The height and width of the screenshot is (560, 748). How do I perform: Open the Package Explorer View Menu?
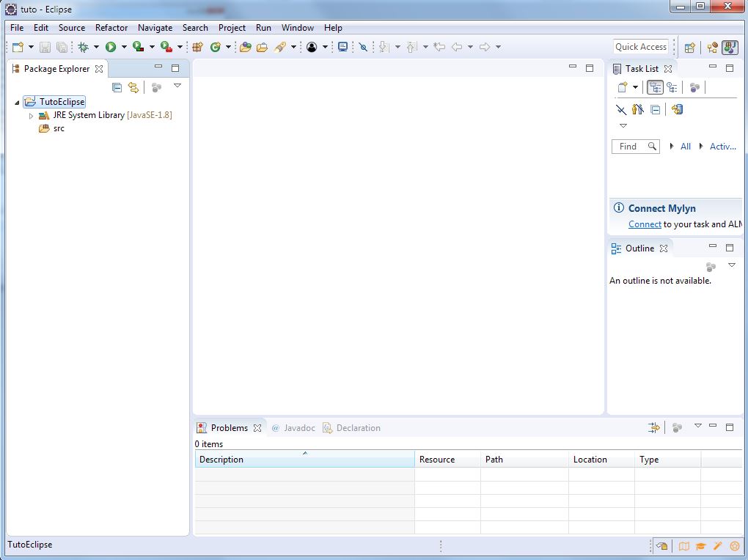coord(177,86)
